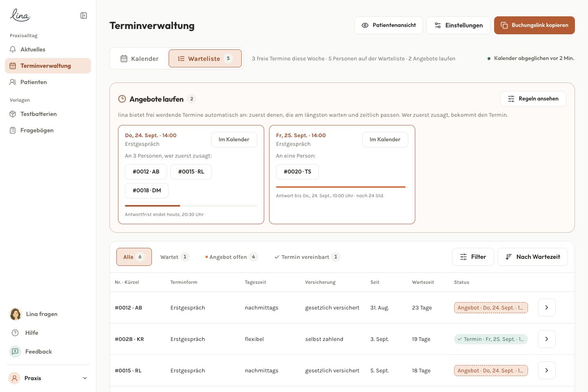Open the Nach Wartezeit sort control
Image resolution: width=588 pixels, height=392 pixels.
click(x=532, y=257)
